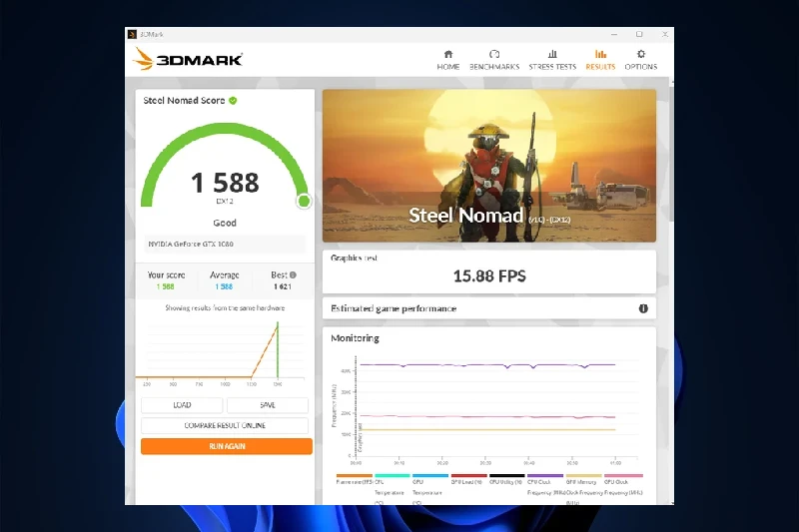Click the green validated checkmark icon
Image resolution: width=799 pixels, height=532 pixels.
tap(233, 100)
